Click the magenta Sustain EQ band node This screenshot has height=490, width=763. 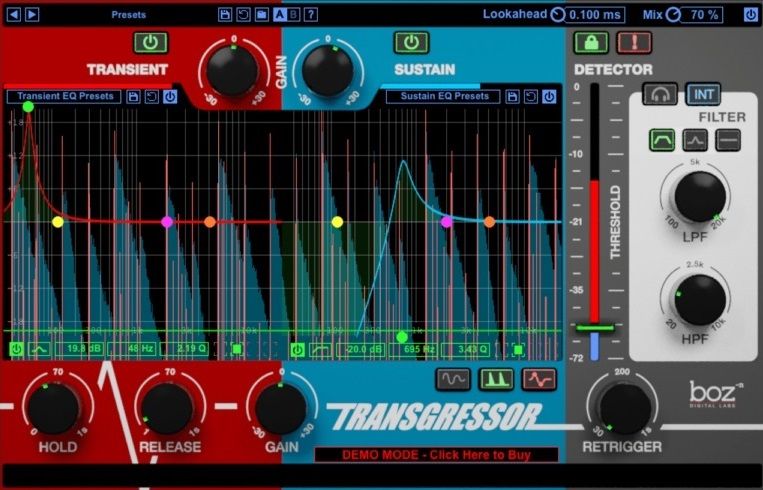click(447, 222)
